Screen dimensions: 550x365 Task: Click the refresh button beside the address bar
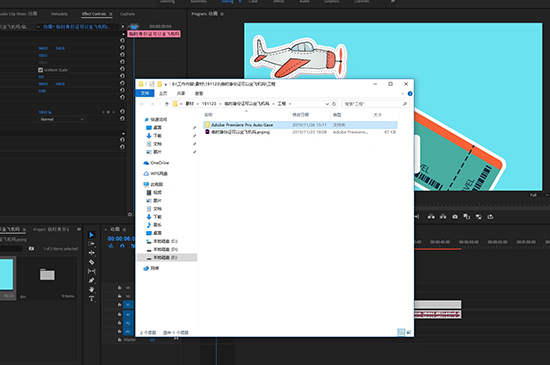coord(334,104)
